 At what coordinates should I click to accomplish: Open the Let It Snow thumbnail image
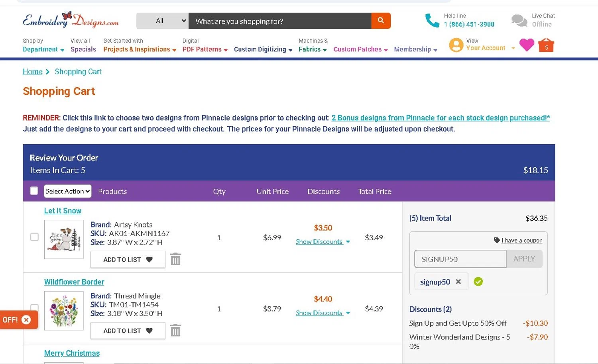coord(64,239)
